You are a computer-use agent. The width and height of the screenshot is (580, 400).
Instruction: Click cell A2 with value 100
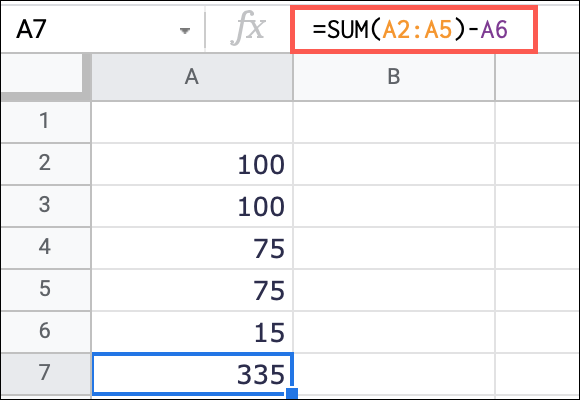click(x=192, y=164)
